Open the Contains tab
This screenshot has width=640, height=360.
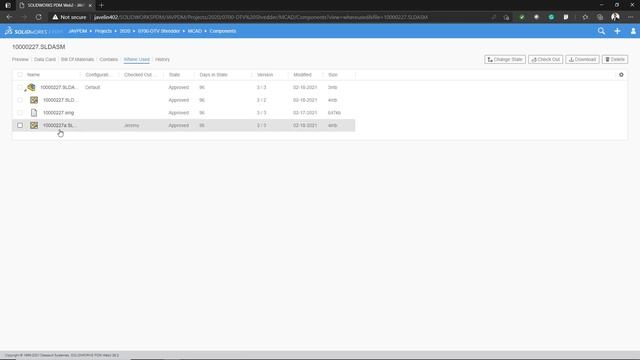point(109,60)
